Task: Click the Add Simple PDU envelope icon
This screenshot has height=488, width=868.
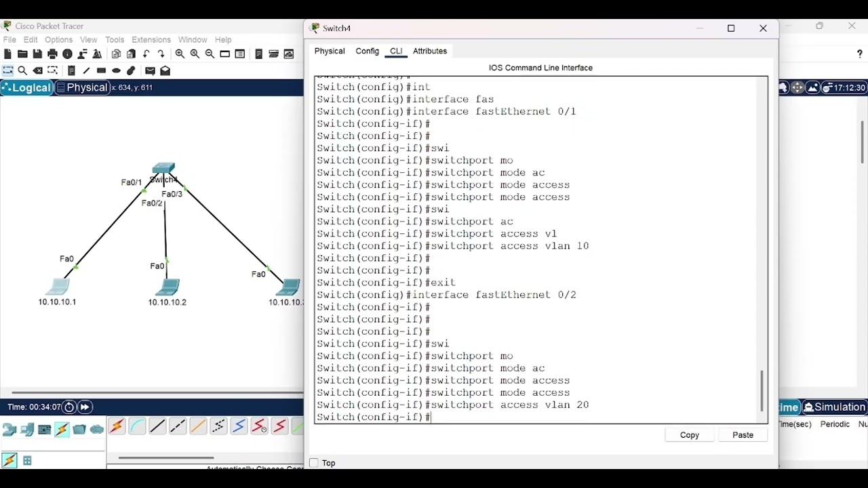Action: click(x=150, y=70)
